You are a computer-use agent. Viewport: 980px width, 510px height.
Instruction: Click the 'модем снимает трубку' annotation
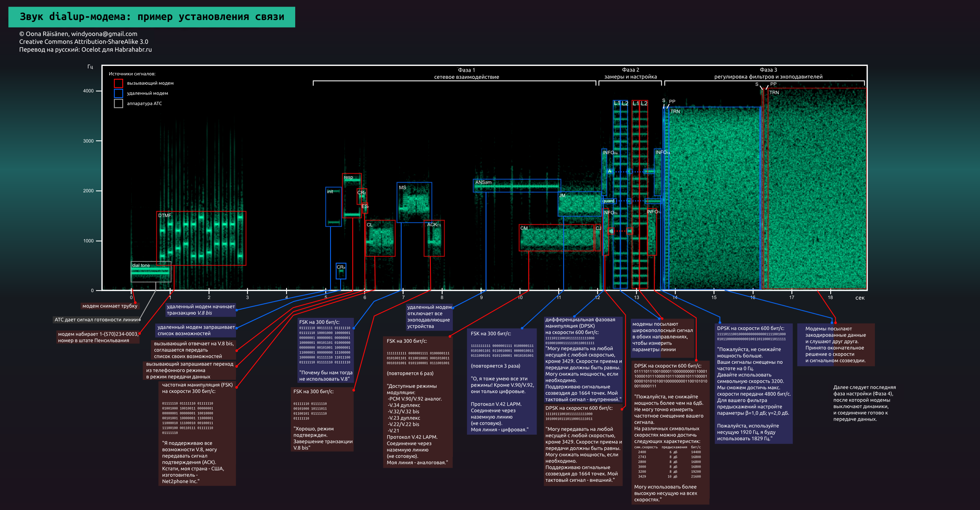(x=110, y=306)
